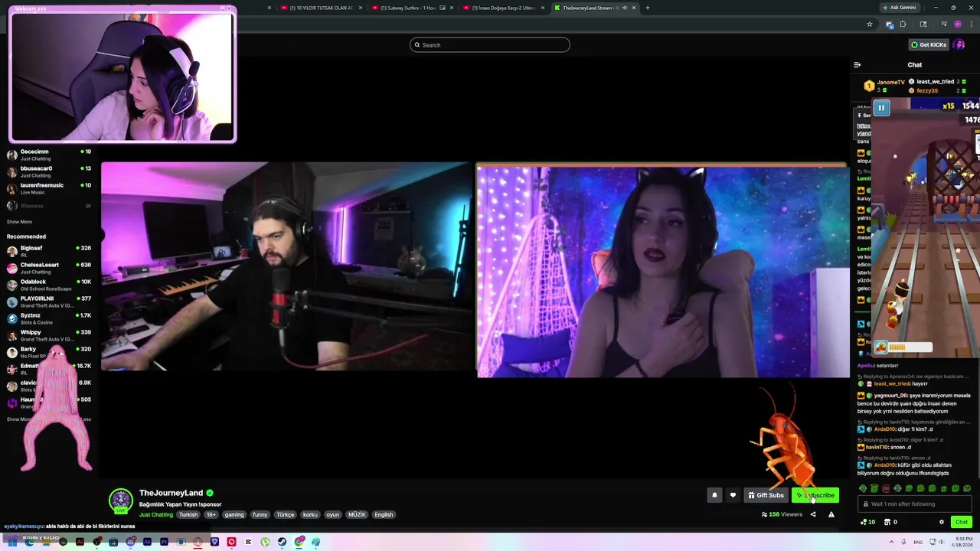Open laurenfreemusic channel in sidebar
The height and width of the screenshot is (551, 980).
49,188
